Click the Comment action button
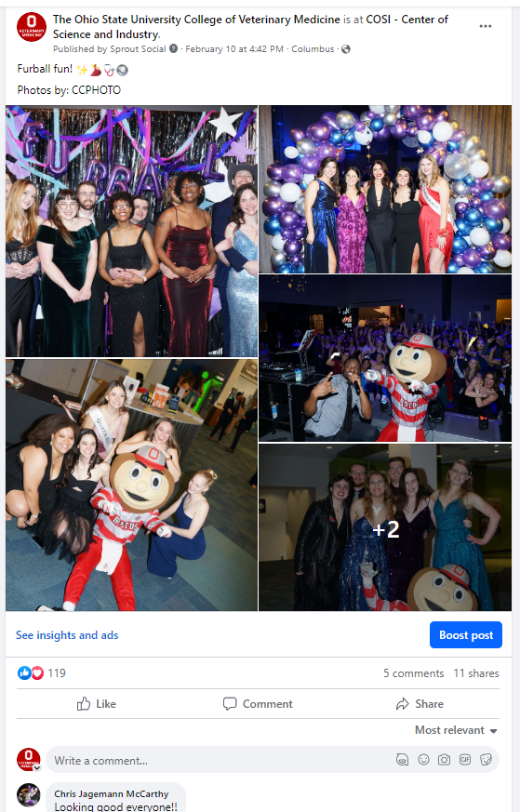 click(x=258, y=704)
